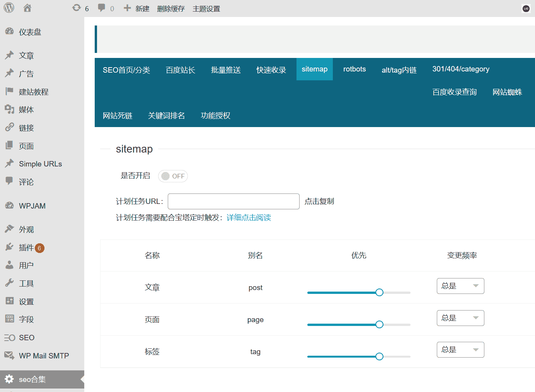Click the user avatar icon at top right
This screenshot has height=392, width=535.
[526, 8]
